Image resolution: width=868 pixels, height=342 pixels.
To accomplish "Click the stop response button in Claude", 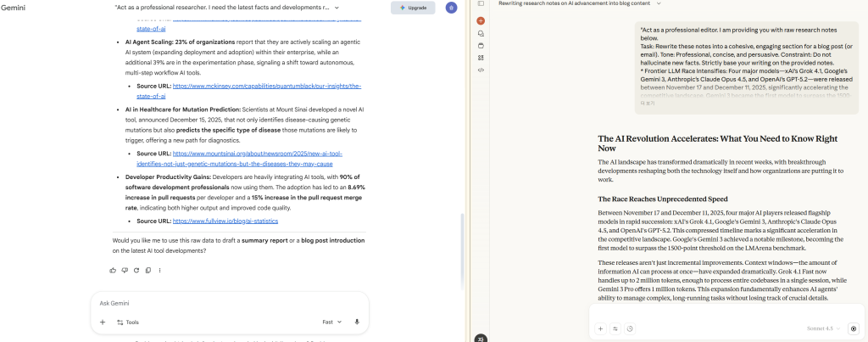I will click(853, 328).
